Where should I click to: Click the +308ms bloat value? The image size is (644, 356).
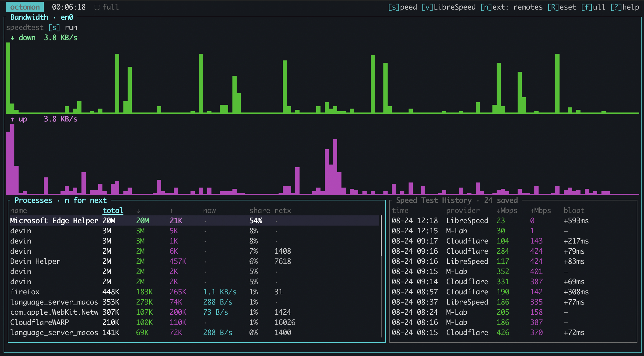coord(576,292)
